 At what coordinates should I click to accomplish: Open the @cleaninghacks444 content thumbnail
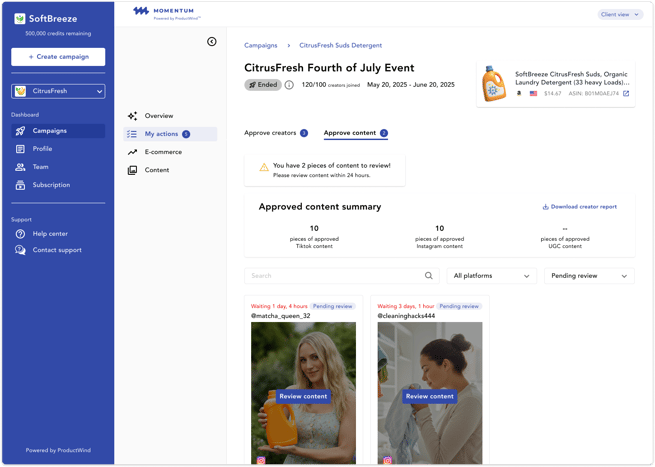(430, 393)
